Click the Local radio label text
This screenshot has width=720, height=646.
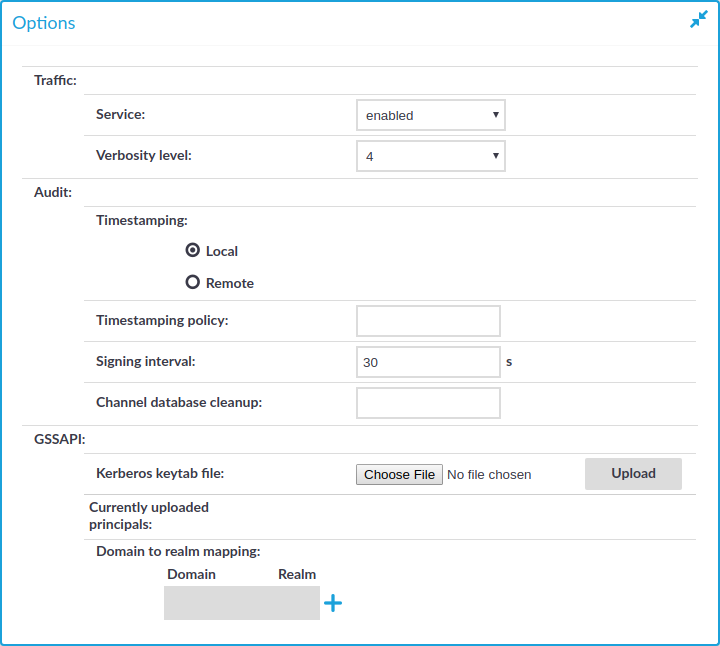coord(222,251)
